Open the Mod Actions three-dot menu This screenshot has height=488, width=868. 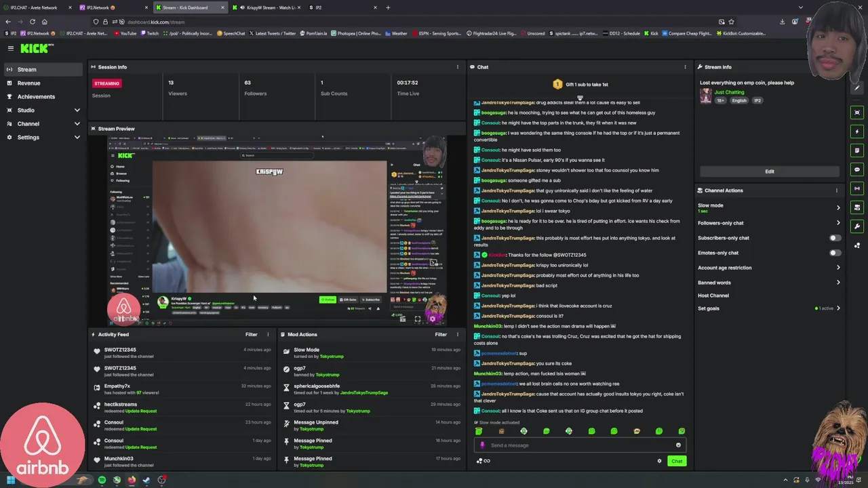click(x=458, y=334)
